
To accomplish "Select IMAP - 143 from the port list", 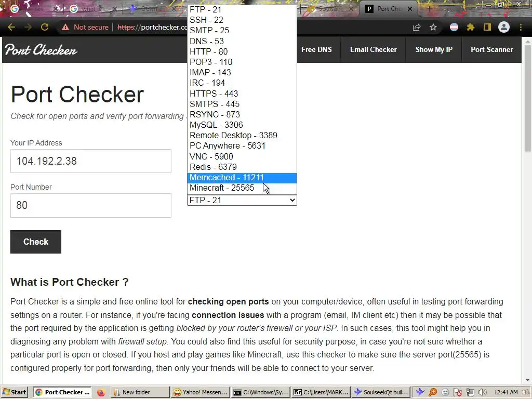I will [x=242, y=73].
